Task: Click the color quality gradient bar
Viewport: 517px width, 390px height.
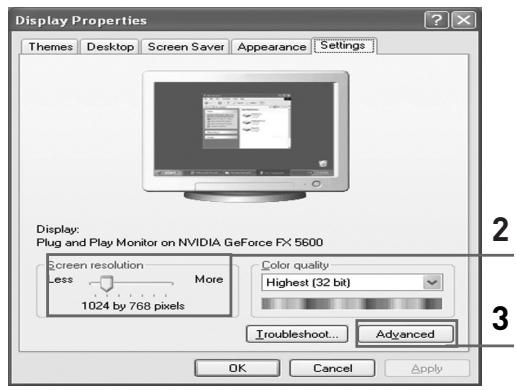Action: point(352,304)
